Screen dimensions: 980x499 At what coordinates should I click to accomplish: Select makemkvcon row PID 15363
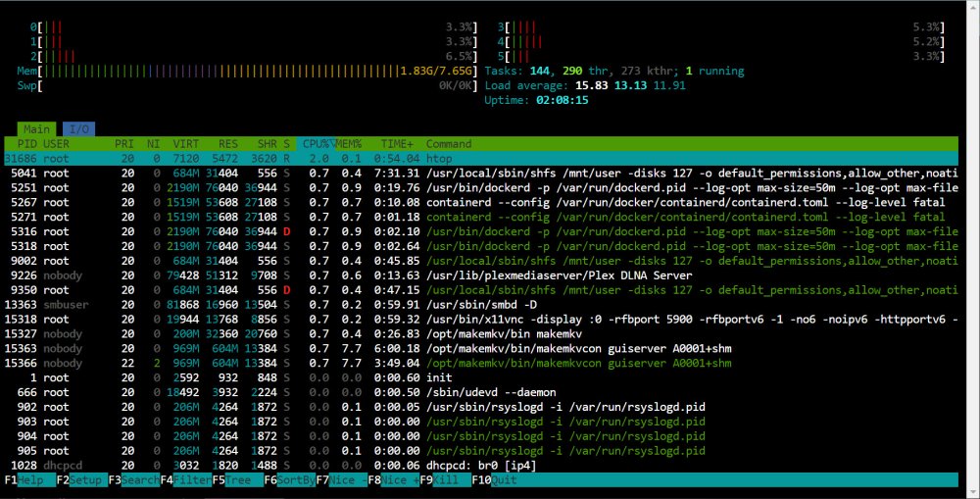tap(481, 348)
